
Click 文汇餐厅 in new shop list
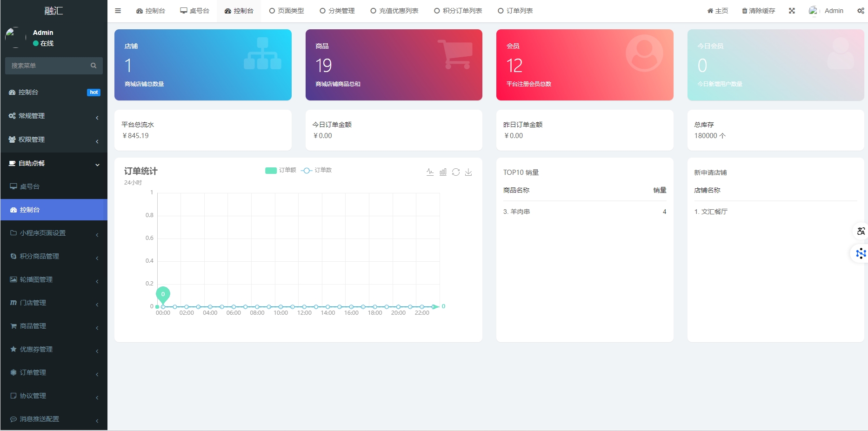(711, 212)
